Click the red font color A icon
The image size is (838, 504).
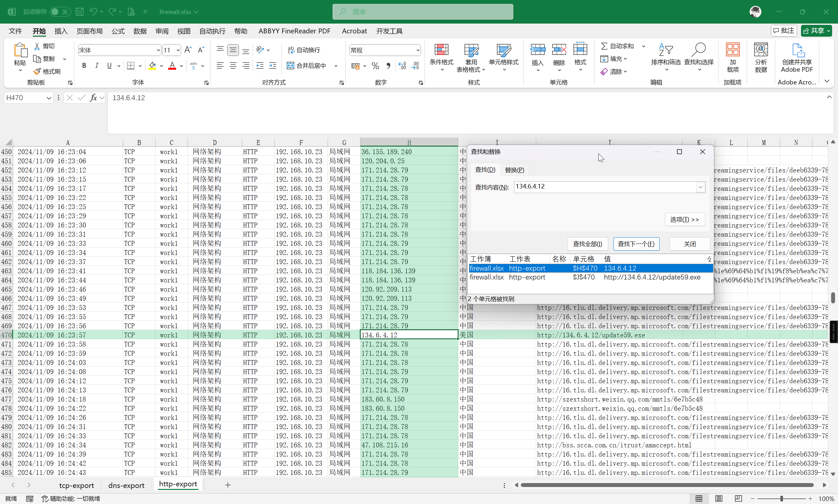172,65
